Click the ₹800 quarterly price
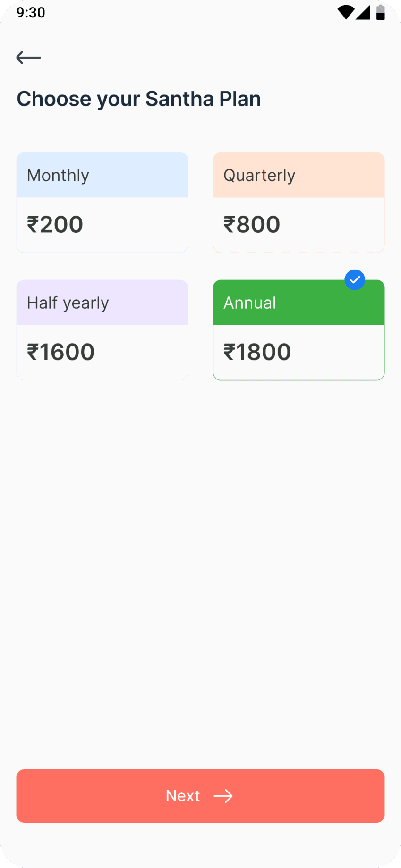 coord(252,225)
